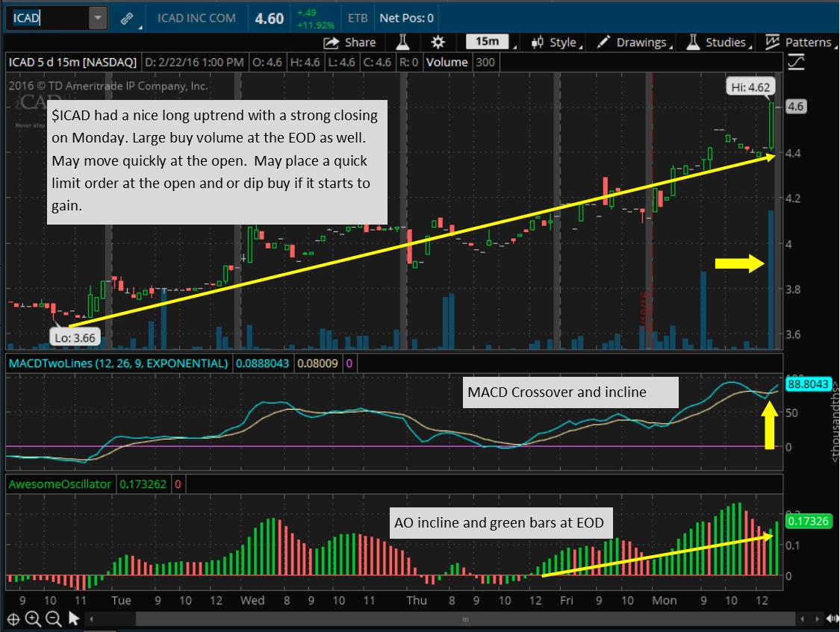Click the last price 4.60
840x632 pixels.
(269, 19)
